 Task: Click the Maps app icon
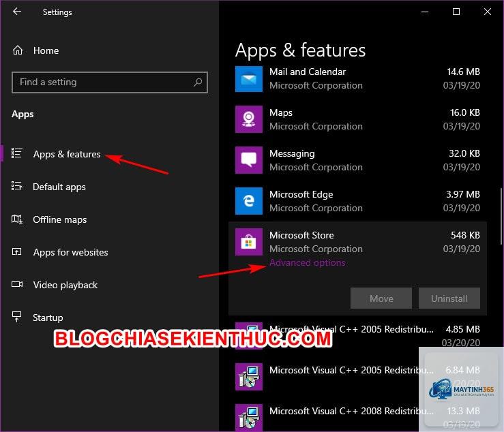[x=248, y=119]
